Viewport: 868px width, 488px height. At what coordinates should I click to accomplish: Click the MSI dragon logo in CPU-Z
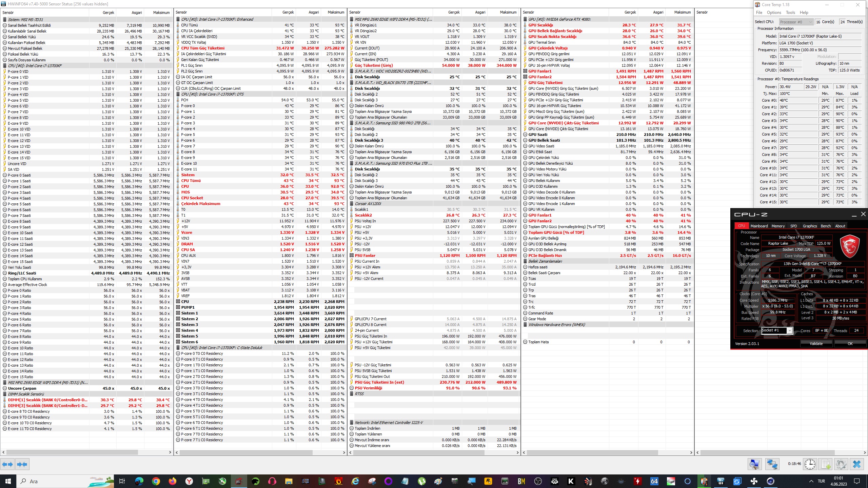[849, 246]
